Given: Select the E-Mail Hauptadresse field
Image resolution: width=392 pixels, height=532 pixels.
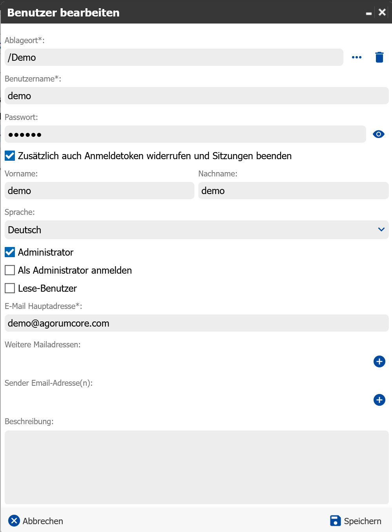Looking at the screenshot, I should [196, 323].
